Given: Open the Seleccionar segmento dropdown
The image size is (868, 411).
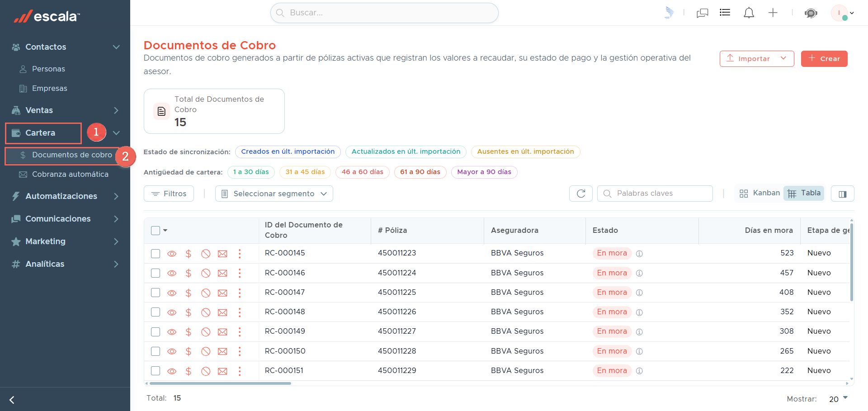Looking at the screenshot, I should (x=274, y=194).
